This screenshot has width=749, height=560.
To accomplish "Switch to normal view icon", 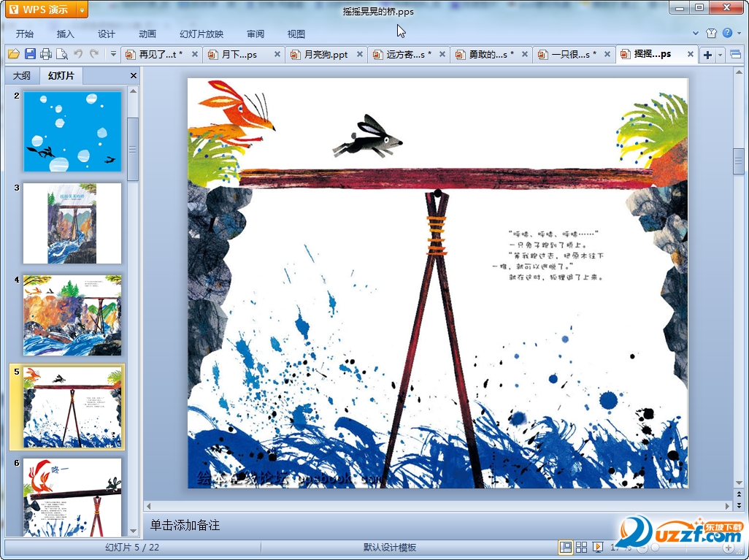I will coord(566,547).
